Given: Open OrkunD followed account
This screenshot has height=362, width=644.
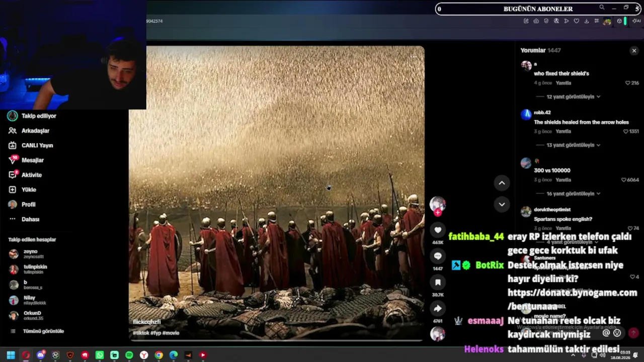Looking at the screenshot, I should click(26, 315).
